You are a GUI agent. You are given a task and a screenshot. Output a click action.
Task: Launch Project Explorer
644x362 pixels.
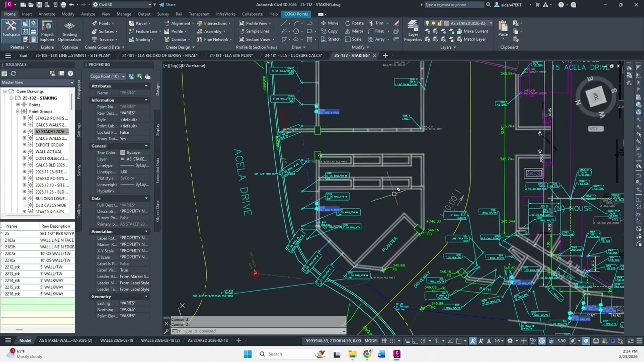47,31
